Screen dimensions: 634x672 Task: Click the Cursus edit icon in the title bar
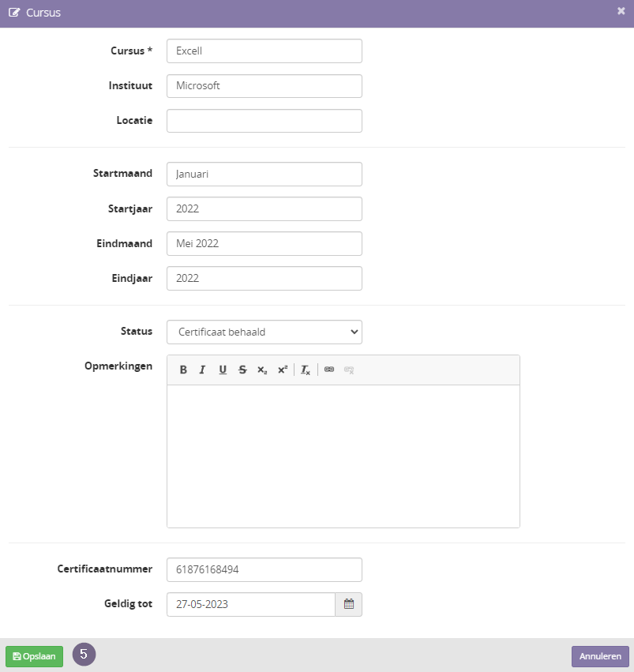[x=14, y=13]
